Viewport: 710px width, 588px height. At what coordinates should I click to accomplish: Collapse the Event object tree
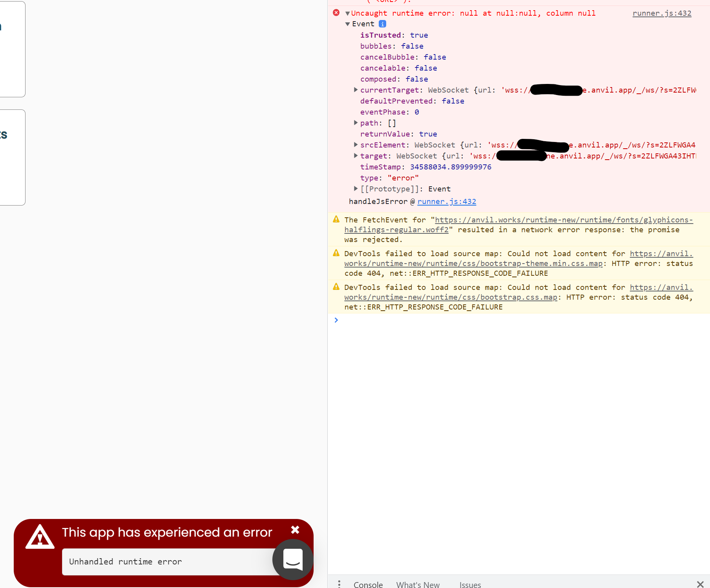click(x=347, y=24)
